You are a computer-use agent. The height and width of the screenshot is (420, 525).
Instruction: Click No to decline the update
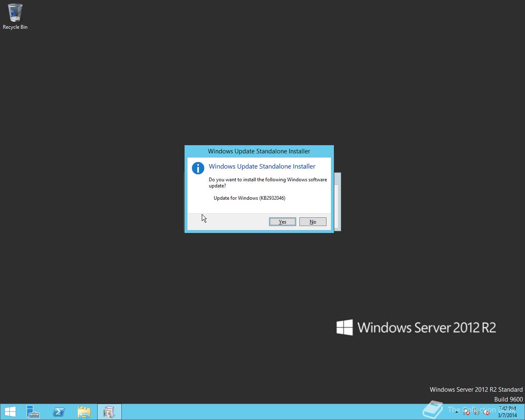[313, 221]
